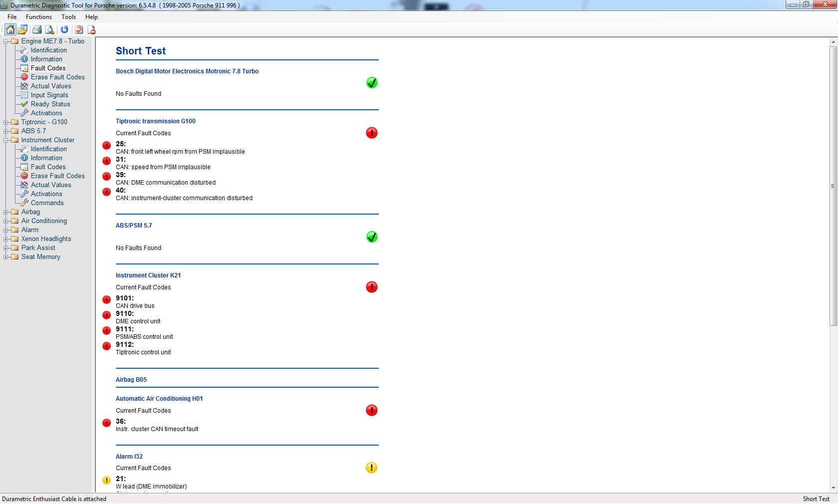Click red fault icon beside code 9101
Screen dimensions: 838x504
107,299
